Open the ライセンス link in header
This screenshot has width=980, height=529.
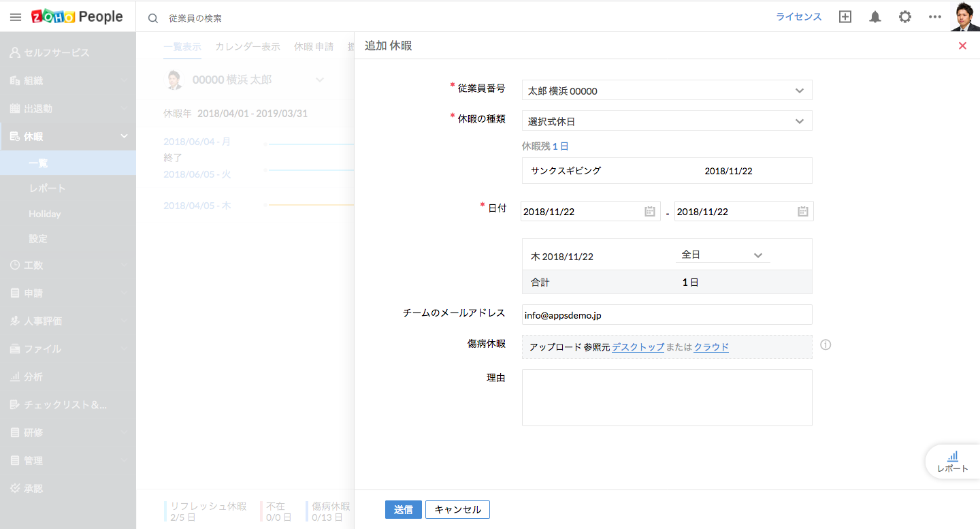click(799, 17)
